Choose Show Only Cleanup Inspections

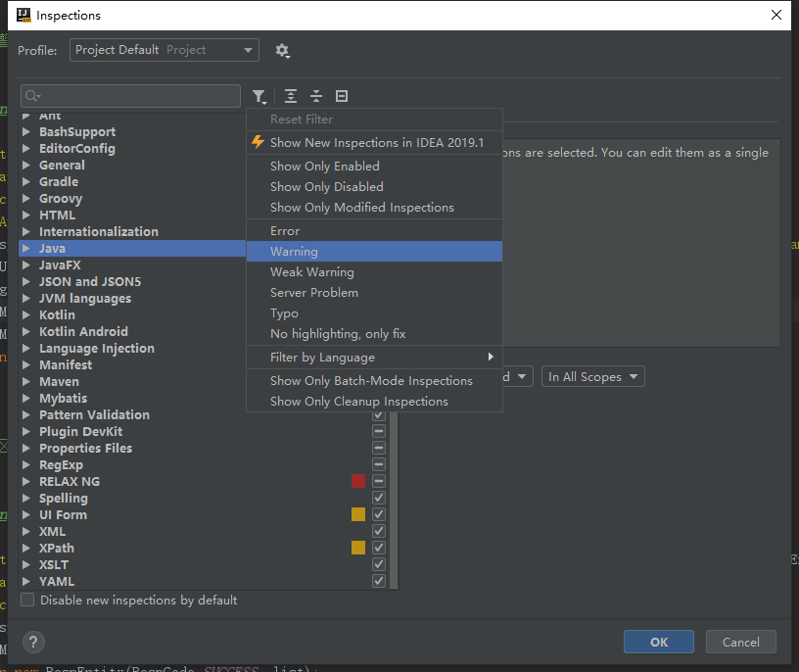pyautogui.click(x=374, y=402)
